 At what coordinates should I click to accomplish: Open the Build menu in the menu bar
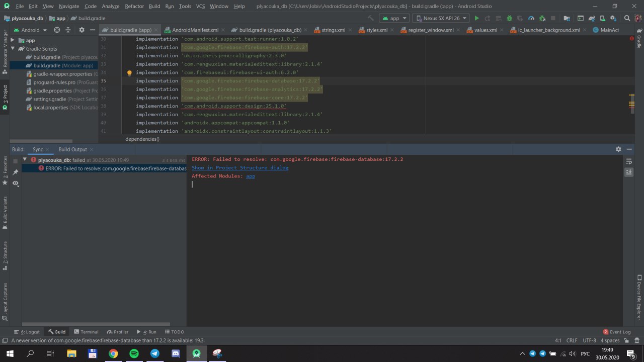pos(154,6)
